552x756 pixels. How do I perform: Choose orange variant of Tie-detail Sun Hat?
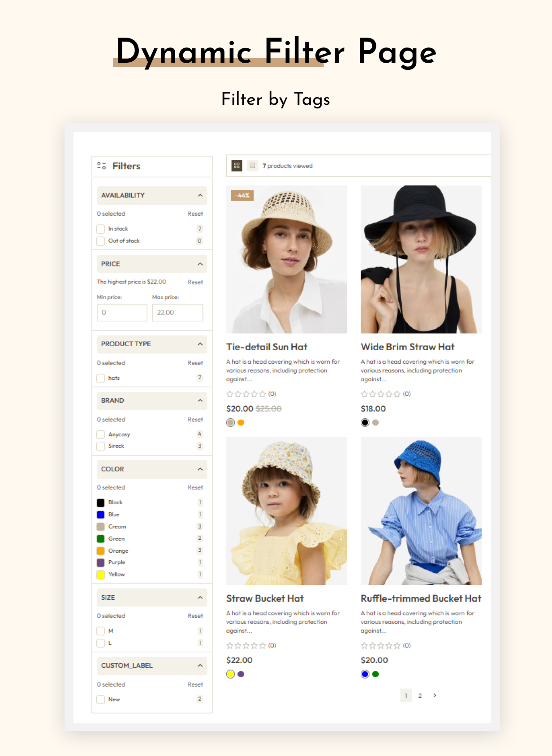(241, 422)
